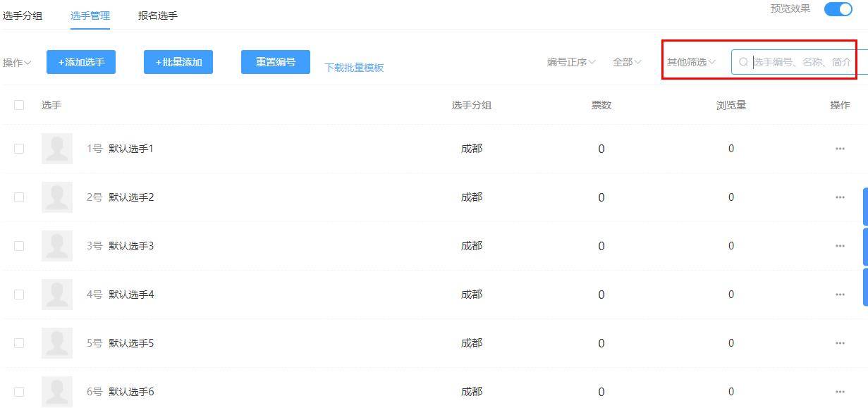The image size is (868, 408).
Task: Click vote count of 默认选手2
Action: (x=601, y=197)
